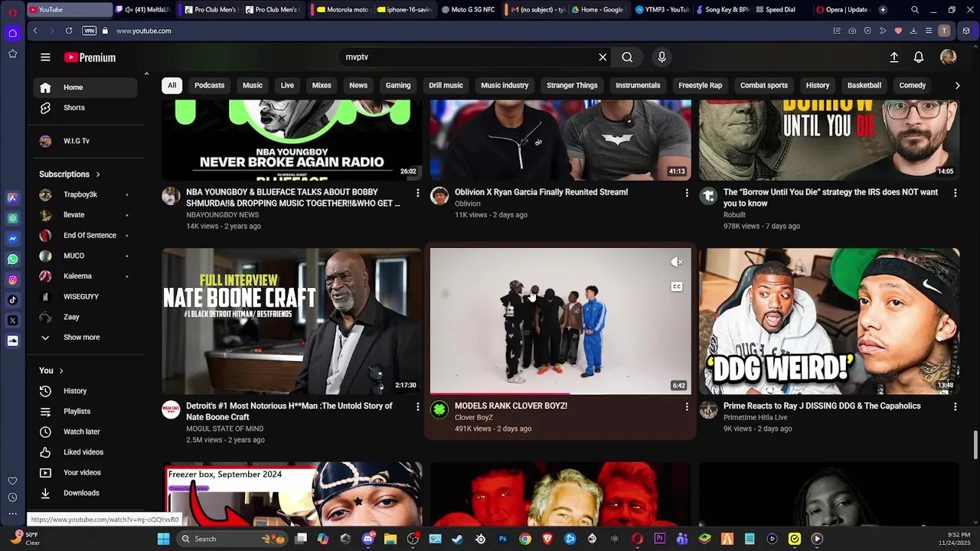Open Instagram in the Opera sidebar
This screenshot has height=551, width=980.
(13, 280)
